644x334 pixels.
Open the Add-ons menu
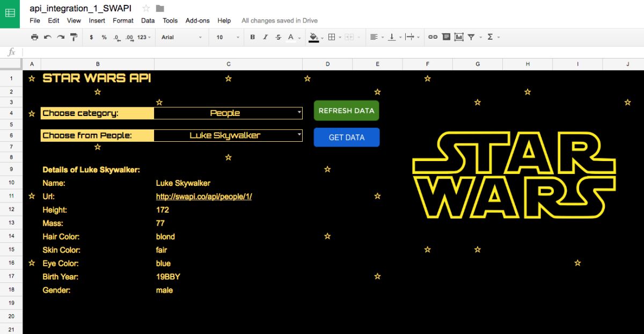pyautogui.click(x=197, y=20)
